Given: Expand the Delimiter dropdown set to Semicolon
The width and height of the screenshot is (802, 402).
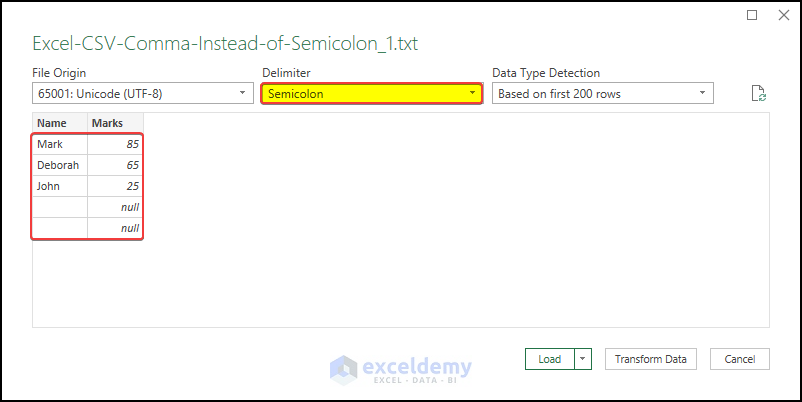Looking at the screenshot, I should coord(371,94).
